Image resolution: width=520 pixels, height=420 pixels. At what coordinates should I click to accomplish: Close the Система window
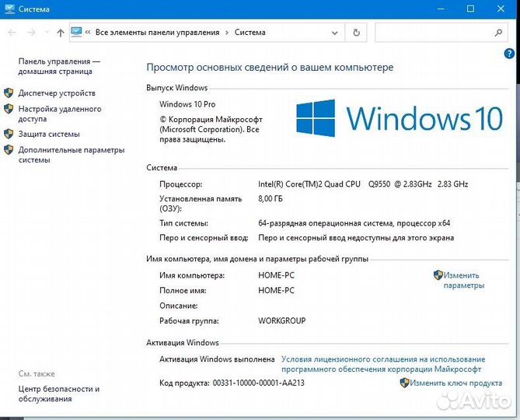coord(501,9)
